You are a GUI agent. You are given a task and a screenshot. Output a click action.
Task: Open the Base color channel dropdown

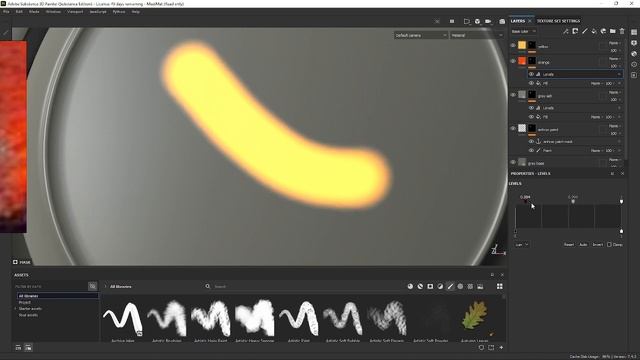click(524, 31)
